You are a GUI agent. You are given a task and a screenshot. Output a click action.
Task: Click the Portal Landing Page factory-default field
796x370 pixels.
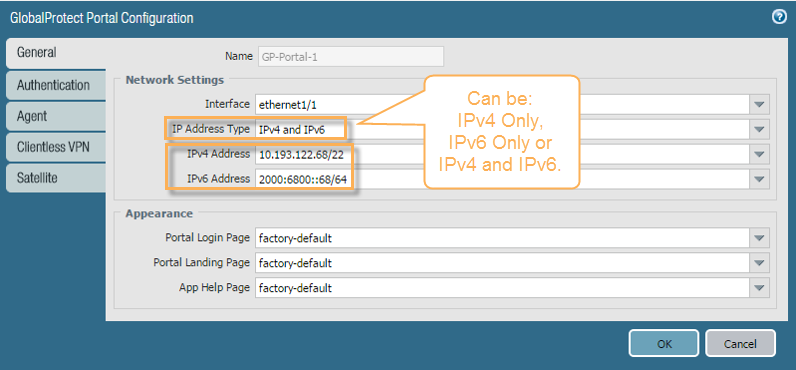click(x=503, y=263)
